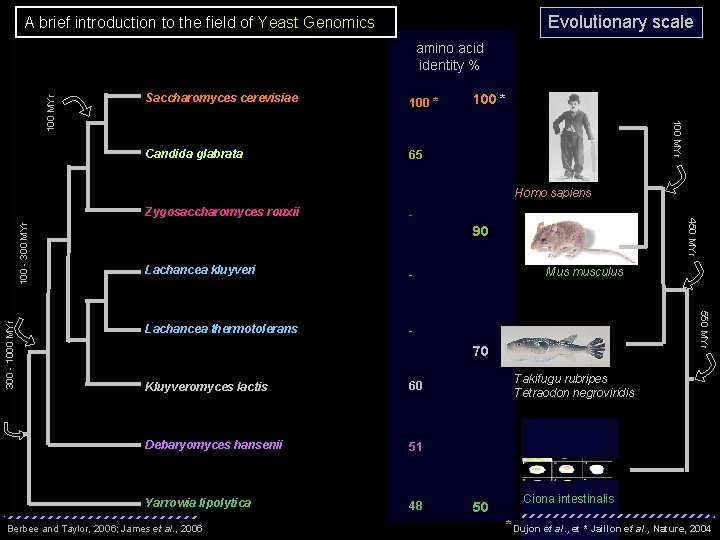Click the '100 MYr' label on the yeast tree
The height and width of the screenshot is (540, 720).
coord(51,113)
